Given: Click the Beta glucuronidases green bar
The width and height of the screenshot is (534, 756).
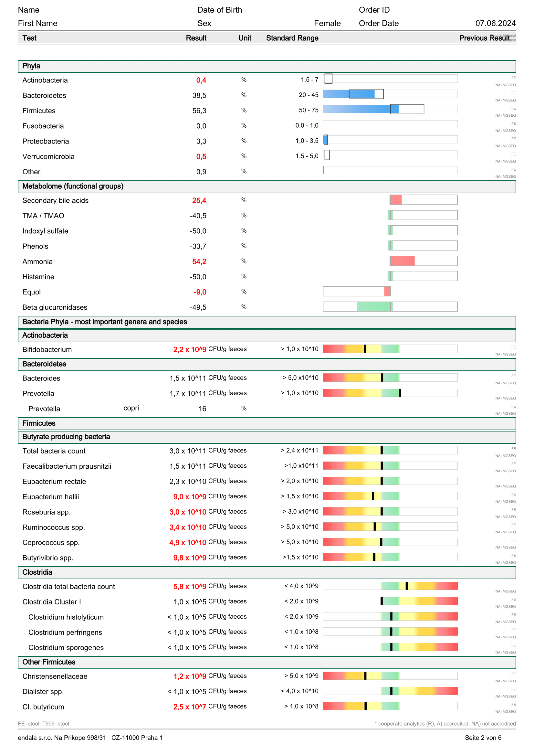Looking at the screenshot, I should (x=374, y=306).
